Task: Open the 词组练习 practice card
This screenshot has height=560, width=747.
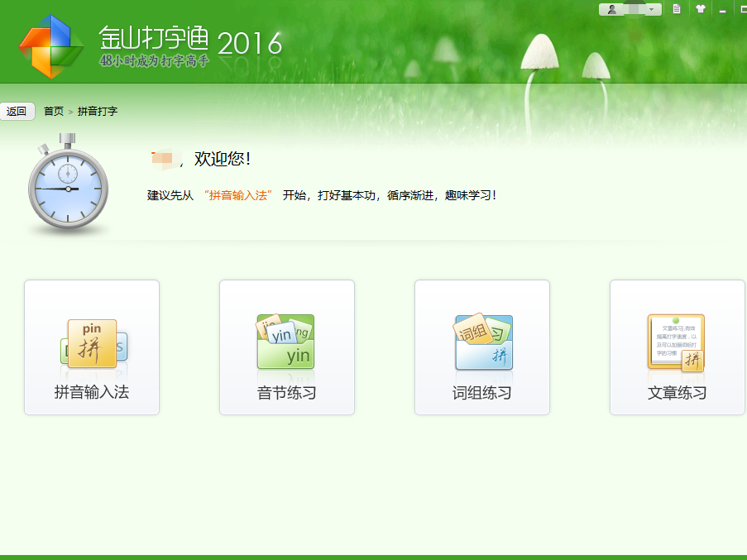Action: click(482, 347)
